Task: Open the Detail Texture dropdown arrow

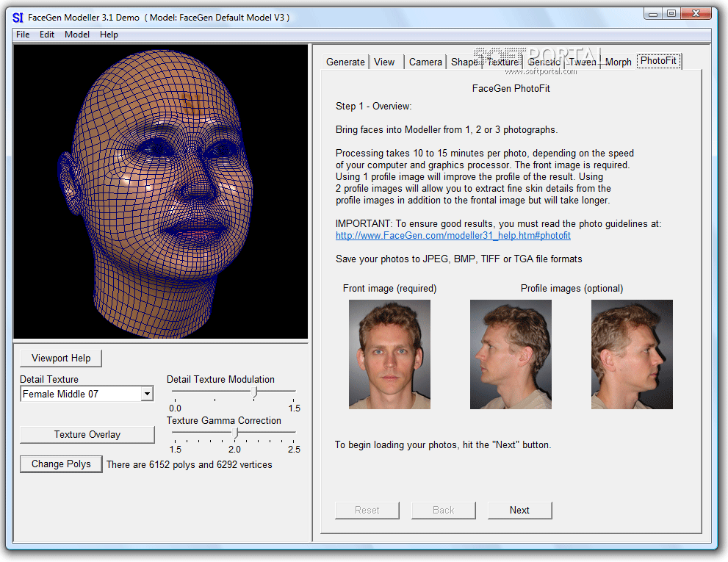Action: tap(147, 394)
